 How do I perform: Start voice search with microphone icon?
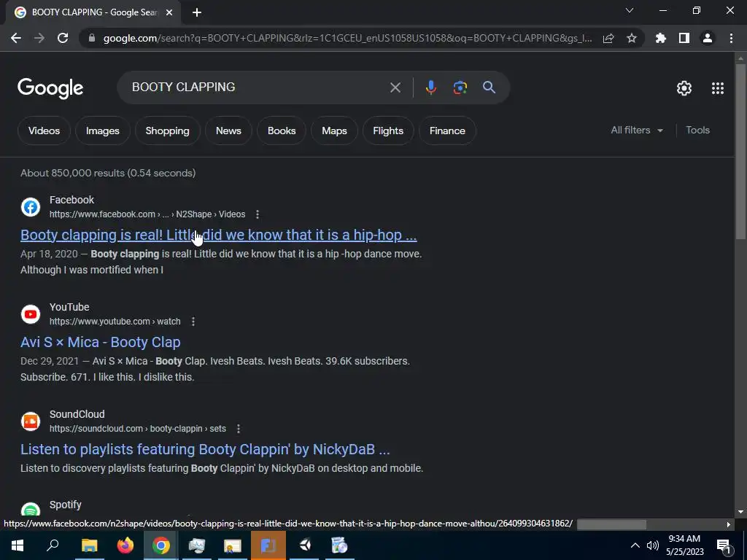(x=430, y=87)
